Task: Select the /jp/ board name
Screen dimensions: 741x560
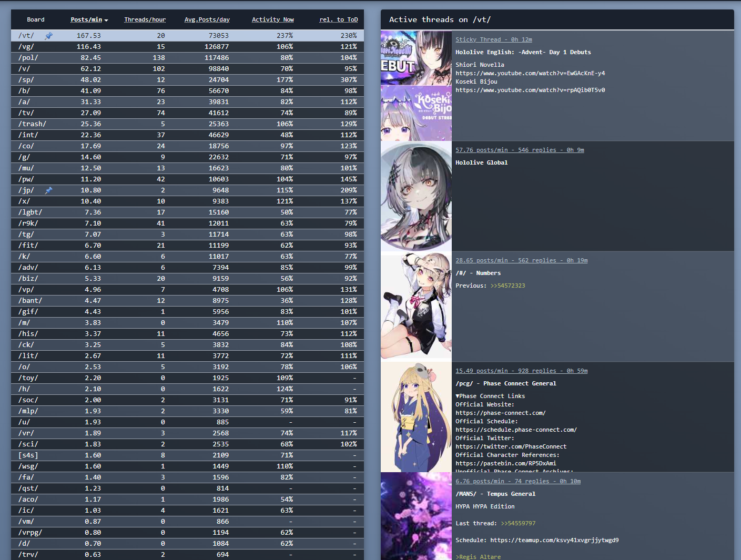Action: coord(26,190)
